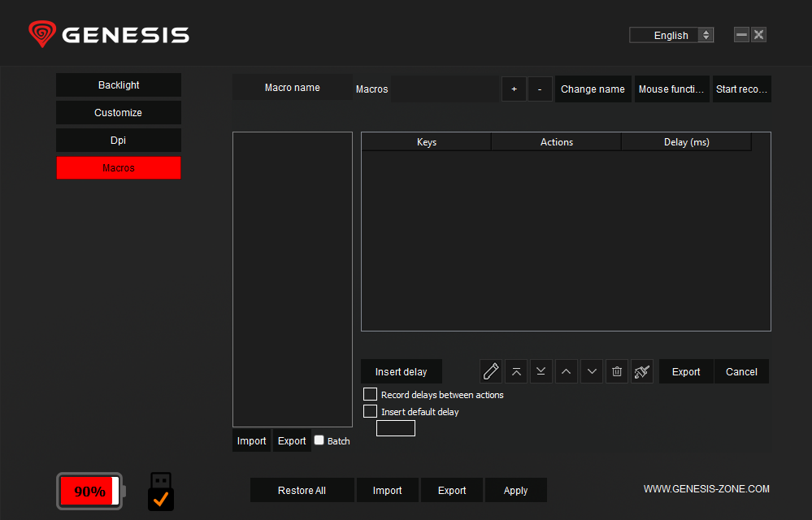
Task: Click the Genesis spiral logo
Action: (42, 34)
